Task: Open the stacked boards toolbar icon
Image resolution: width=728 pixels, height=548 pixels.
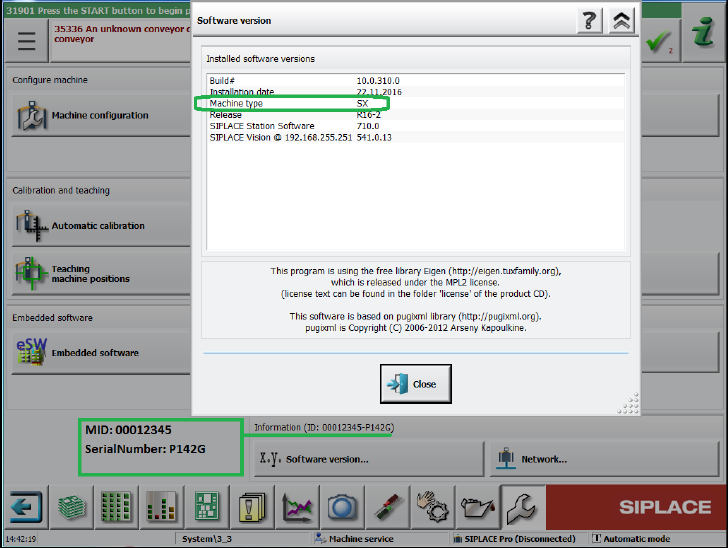Action: 71,507
